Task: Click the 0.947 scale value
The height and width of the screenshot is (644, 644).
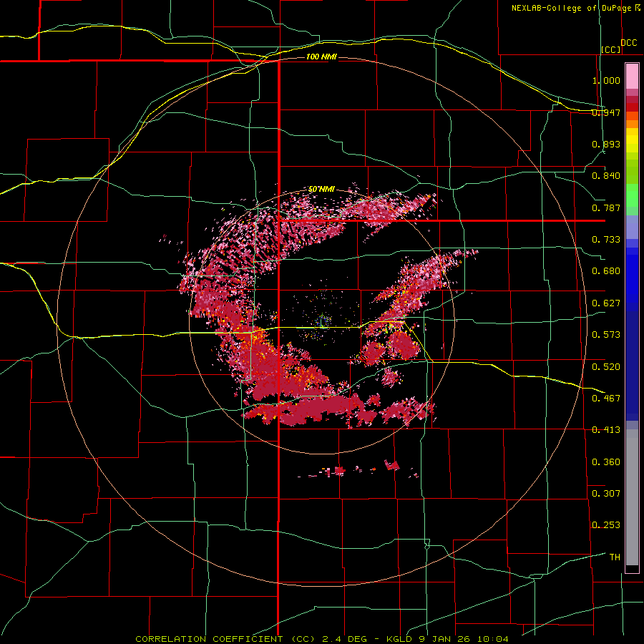Action: 606,112
